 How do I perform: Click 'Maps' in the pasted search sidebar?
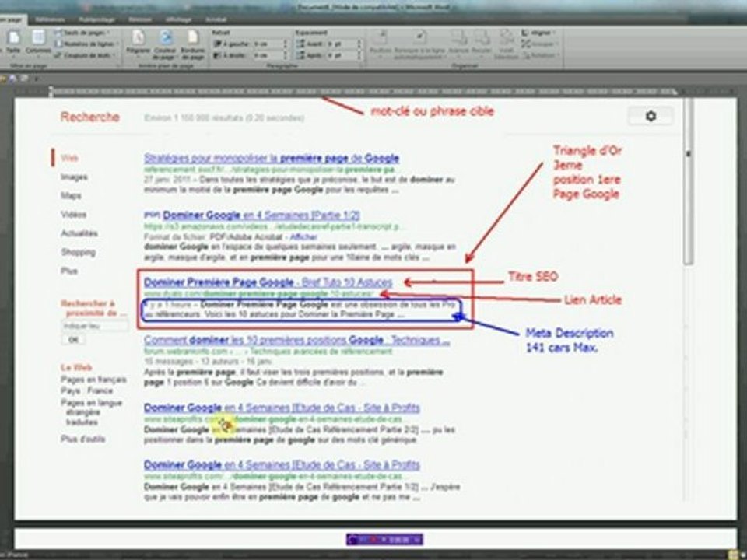(71, 196)
